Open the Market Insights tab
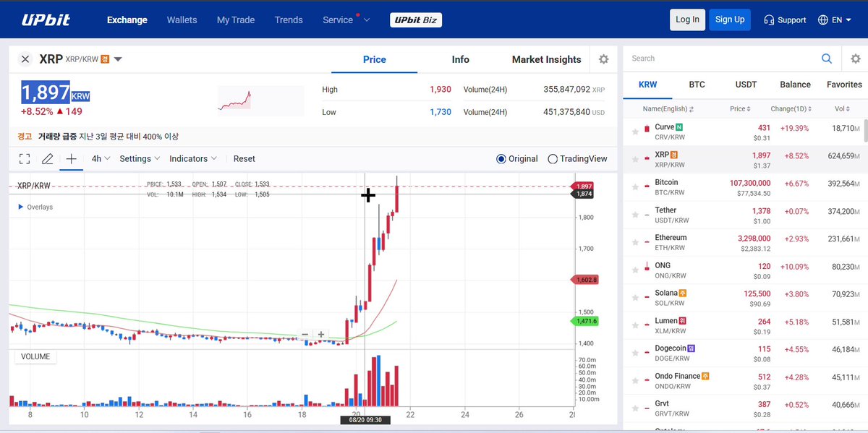Screen dimensions: 868x433 click(547, 59)
